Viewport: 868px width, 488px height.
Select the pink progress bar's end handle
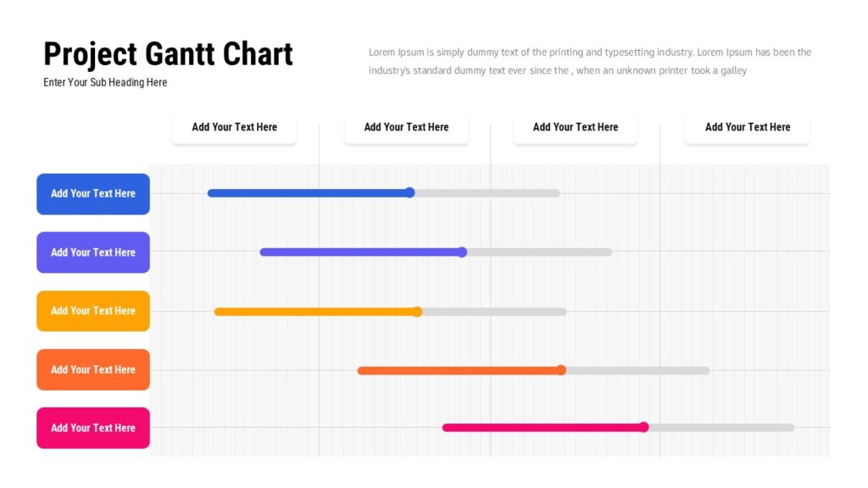[x=644, y=427]
